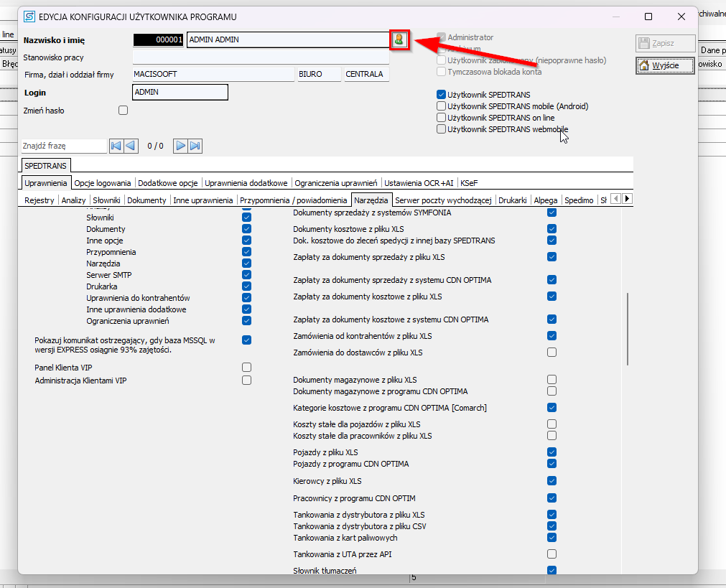The image size is (726, 588).
Task: Uncheck Serwer SMTP permission
Action: 247,274
